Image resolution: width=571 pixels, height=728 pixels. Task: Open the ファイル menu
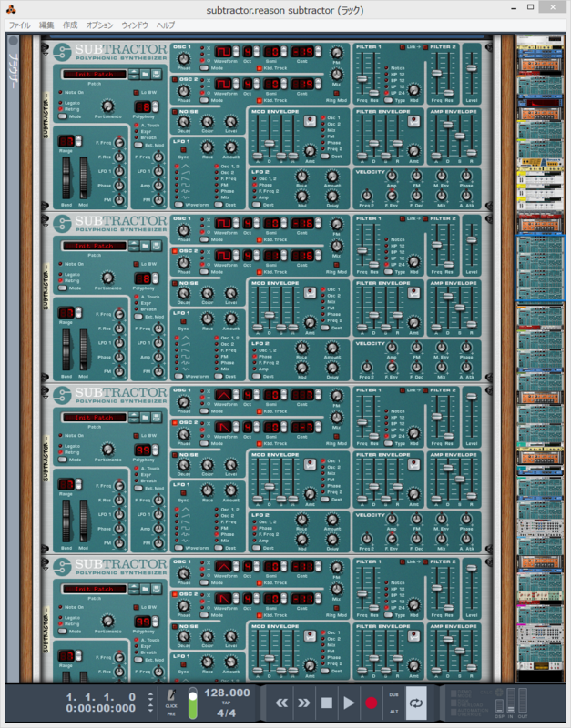[20, 25]
